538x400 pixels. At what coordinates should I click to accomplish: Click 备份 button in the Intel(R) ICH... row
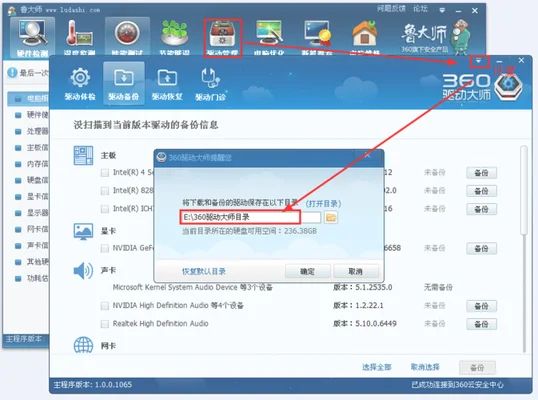click(481, 209)
